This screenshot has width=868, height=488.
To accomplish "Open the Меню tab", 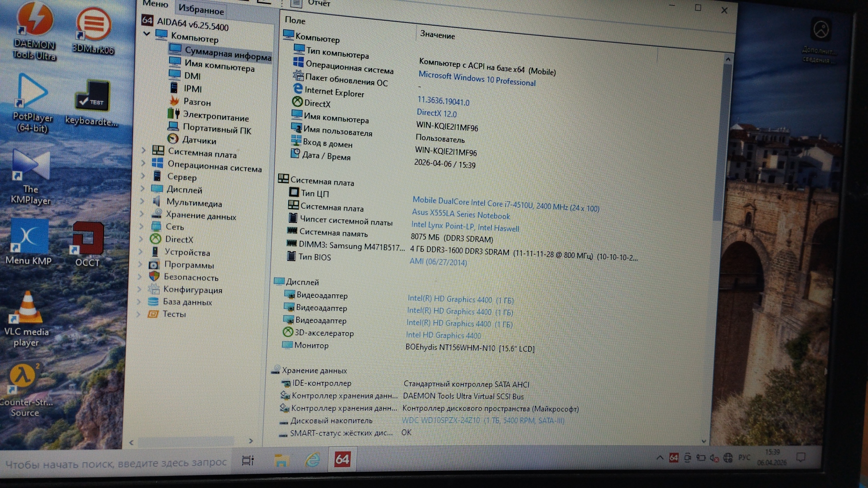I will coord(155,4).
